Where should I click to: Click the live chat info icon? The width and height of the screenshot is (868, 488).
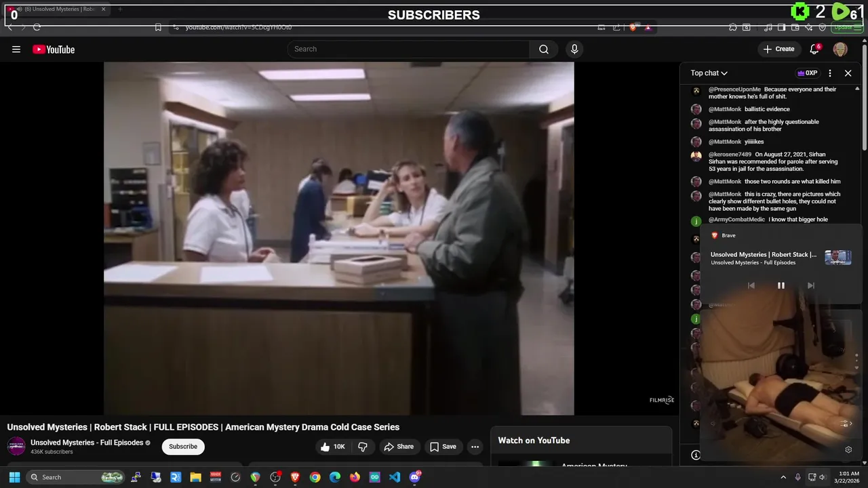(695, 455)
